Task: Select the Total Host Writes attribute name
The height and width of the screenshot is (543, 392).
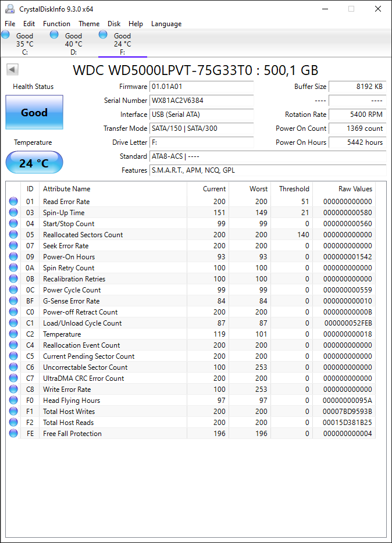Action: coord(69,412)
